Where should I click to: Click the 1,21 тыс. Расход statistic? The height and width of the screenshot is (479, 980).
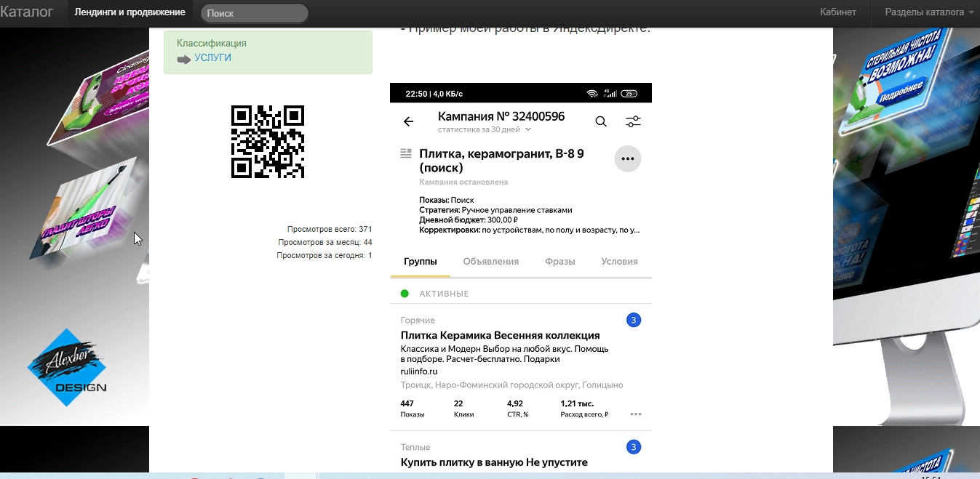pyautogui.click(x=584, y=408)
